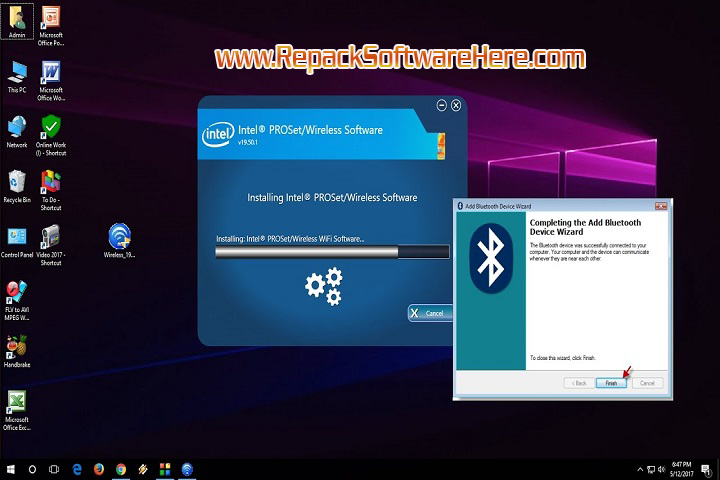Click Finish in the Bluetooth wizard
The image size is (720, 480).
click(x=611, y=383)
